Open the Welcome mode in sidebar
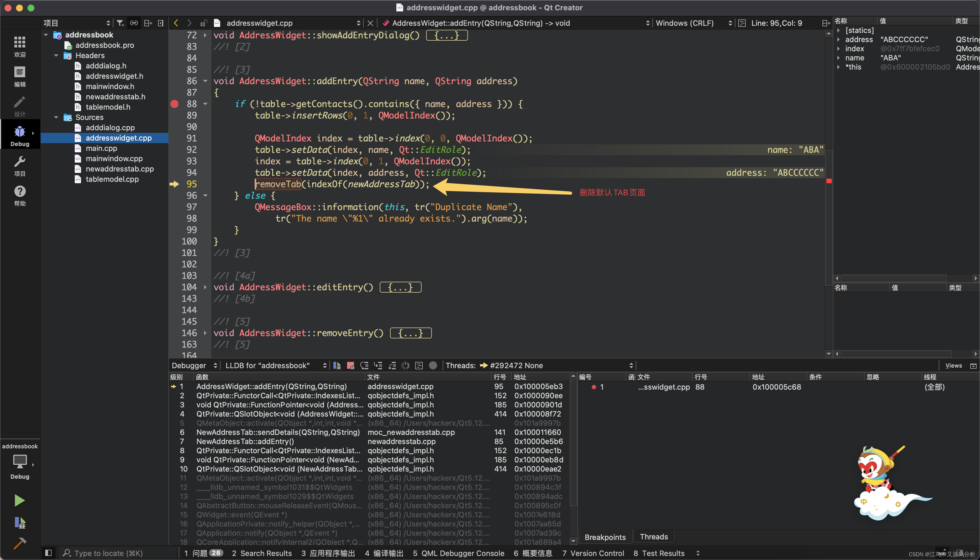The height and width of the screenshot is (560, 980). [x=19, y=47]
